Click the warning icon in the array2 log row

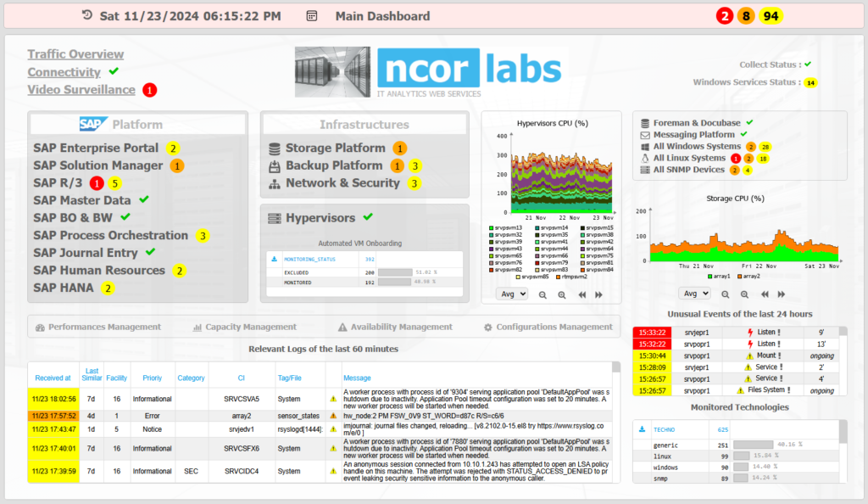(x=333, y=416)
